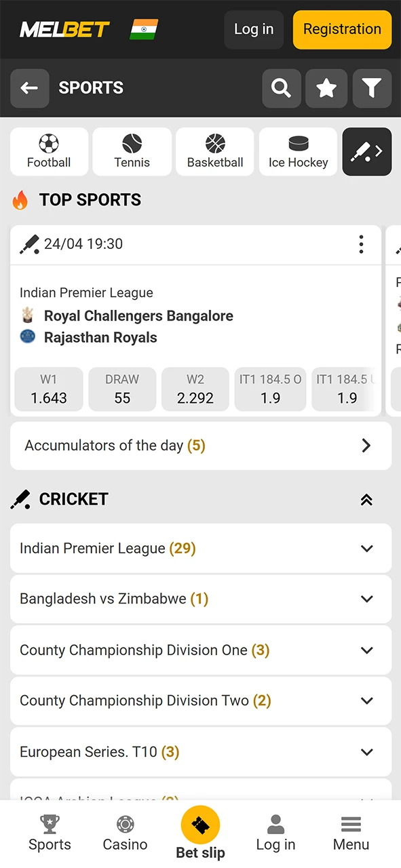The height and width of the screenshot is (868, 401).
Task: Open the search icon in the Sports header
Action: (x=281, y=88)
